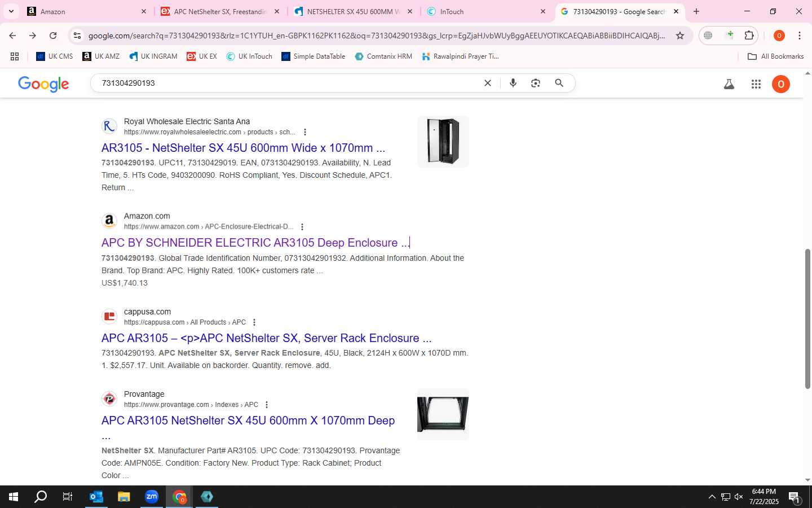Start voice search with microphone icon
This screenshot has height=508, width=812.
click(513, 83)
